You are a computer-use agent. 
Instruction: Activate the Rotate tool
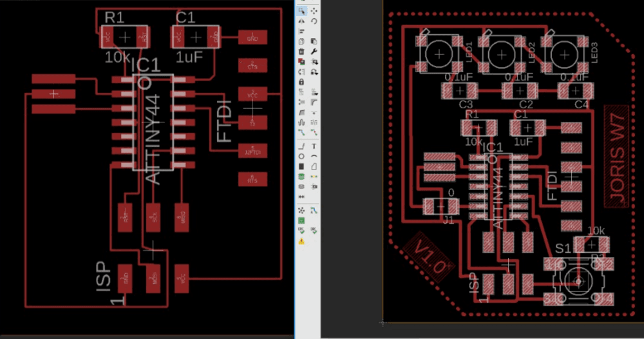tap(314, 21)
